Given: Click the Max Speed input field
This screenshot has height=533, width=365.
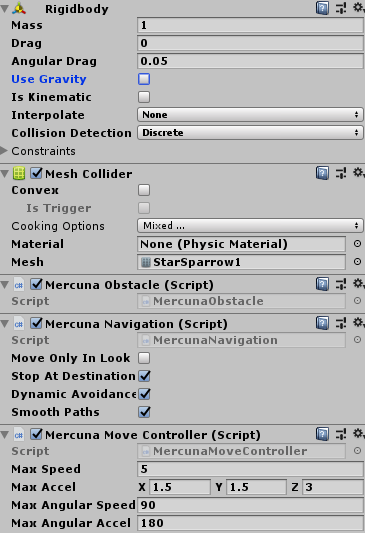Looking at the screenshot, I should point(250,469).
